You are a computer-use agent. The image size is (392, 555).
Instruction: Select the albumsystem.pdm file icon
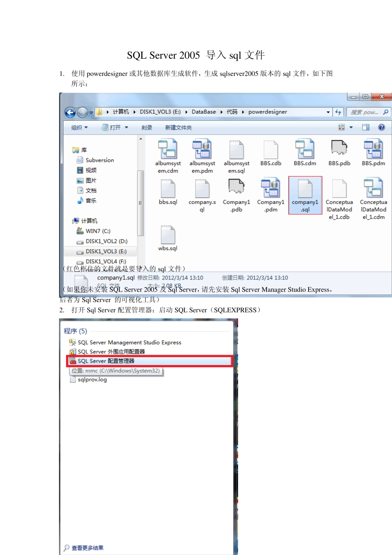202,149
